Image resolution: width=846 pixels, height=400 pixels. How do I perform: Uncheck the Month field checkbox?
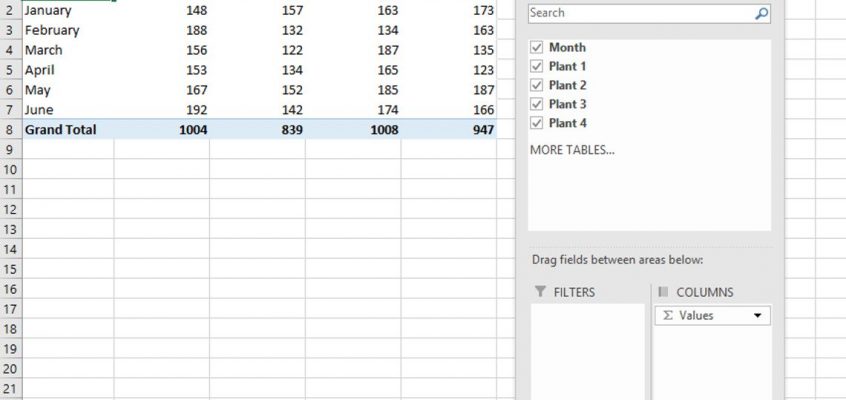click(536, 48)
